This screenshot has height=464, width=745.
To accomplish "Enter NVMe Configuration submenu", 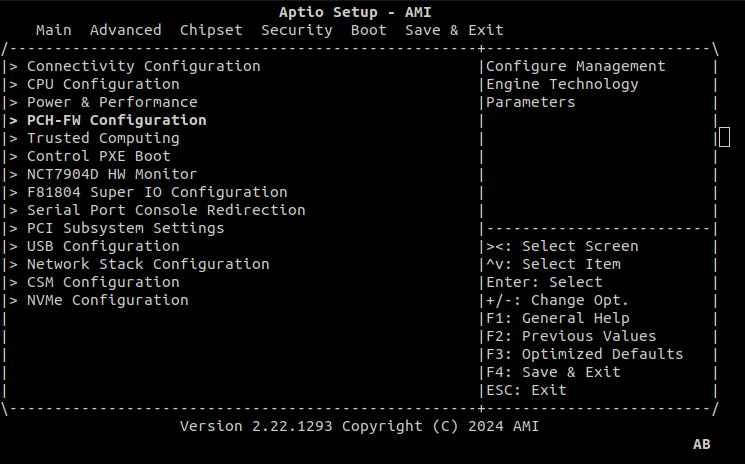I will [107, 300].
